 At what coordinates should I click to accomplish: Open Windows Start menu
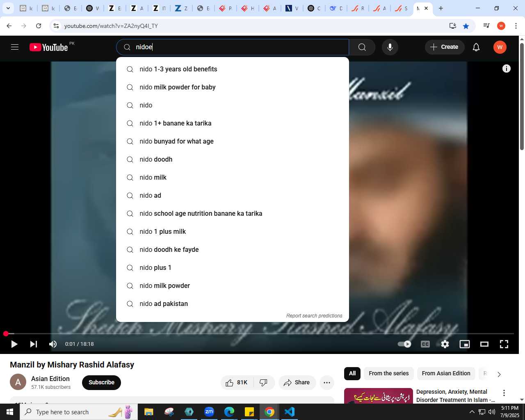(10, 412)
